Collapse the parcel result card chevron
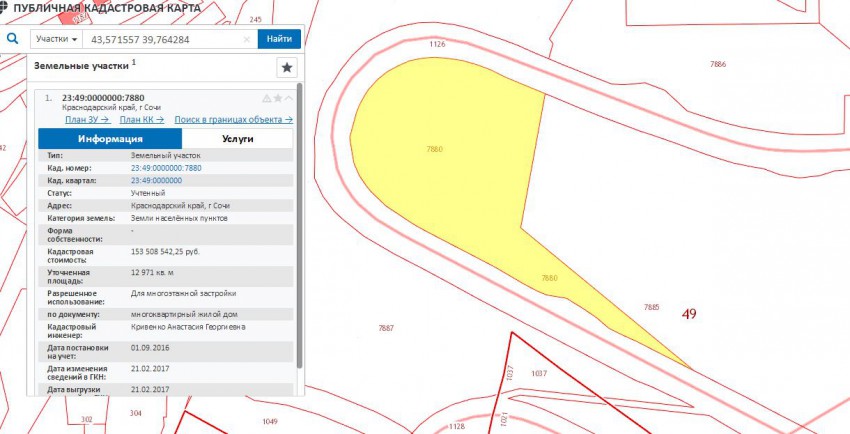The image size is (850, 434). click(289, 98)
